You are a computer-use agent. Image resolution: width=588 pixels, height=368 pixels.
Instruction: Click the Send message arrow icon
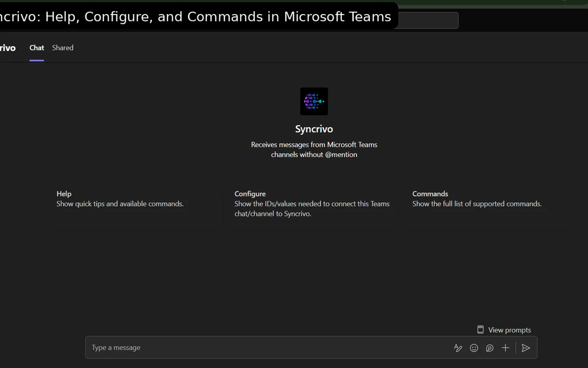coord(526,348)
